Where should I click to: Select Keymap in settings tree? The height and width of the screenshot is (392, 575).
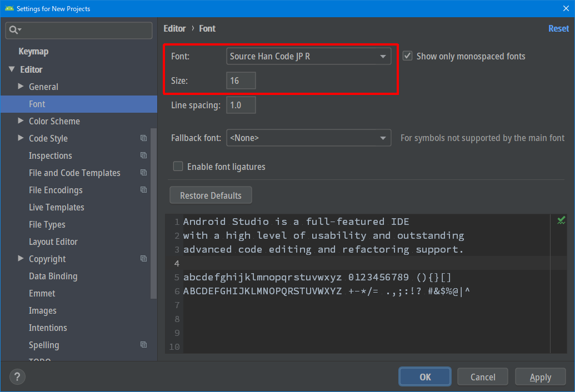click(33, 51)
